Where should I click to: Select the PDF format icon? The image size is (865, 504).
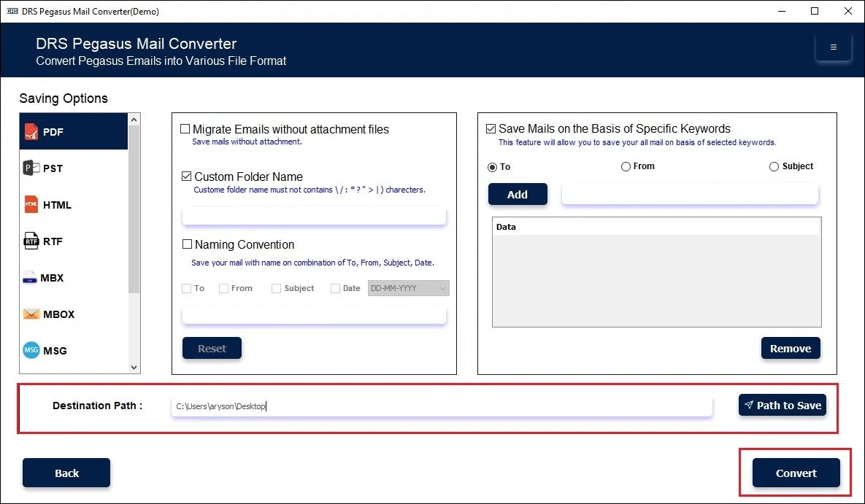[31, 132]
